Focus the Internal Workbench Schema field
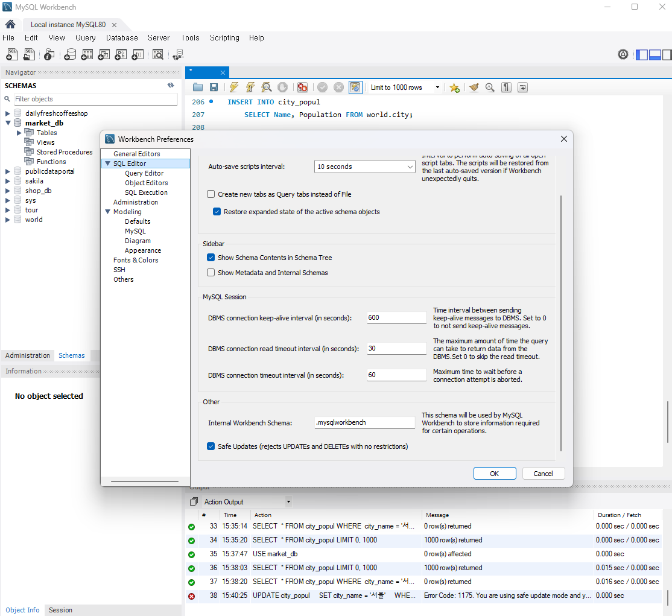Image resolution: width=672 pixels, height=616 pixels. click(x=365, y=423)
